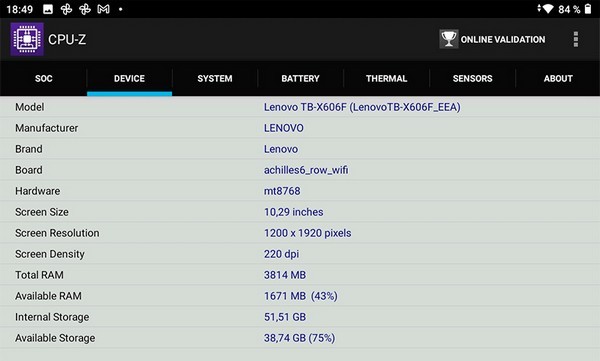600x361 pixels.
Task: Tap the CPU-Z chip app icon
Action: 27,39
